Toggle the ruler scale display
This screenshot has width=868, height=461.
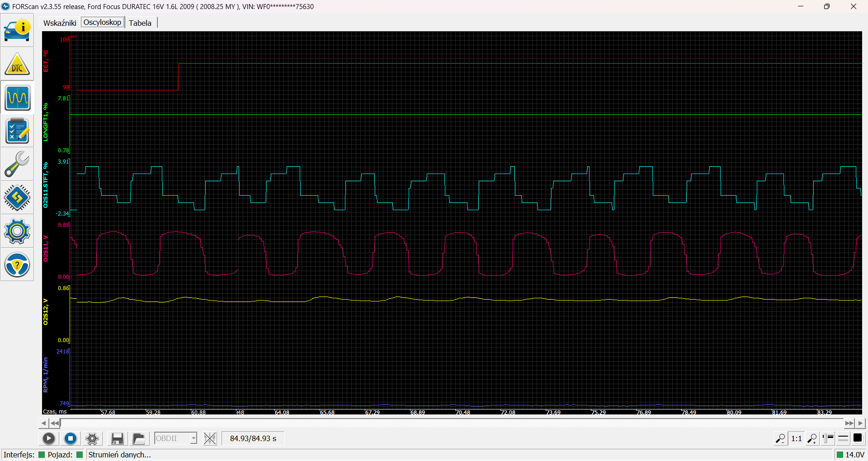point(828,438)
